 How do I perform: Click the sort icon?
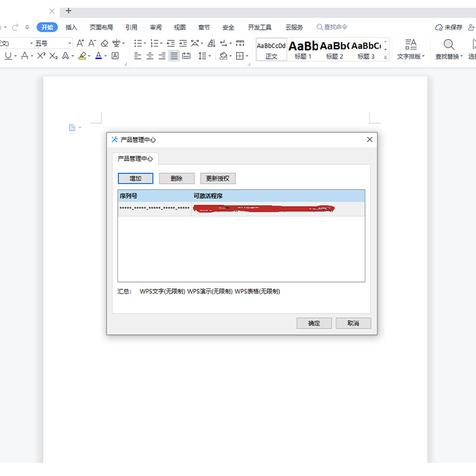click(212, 43)
